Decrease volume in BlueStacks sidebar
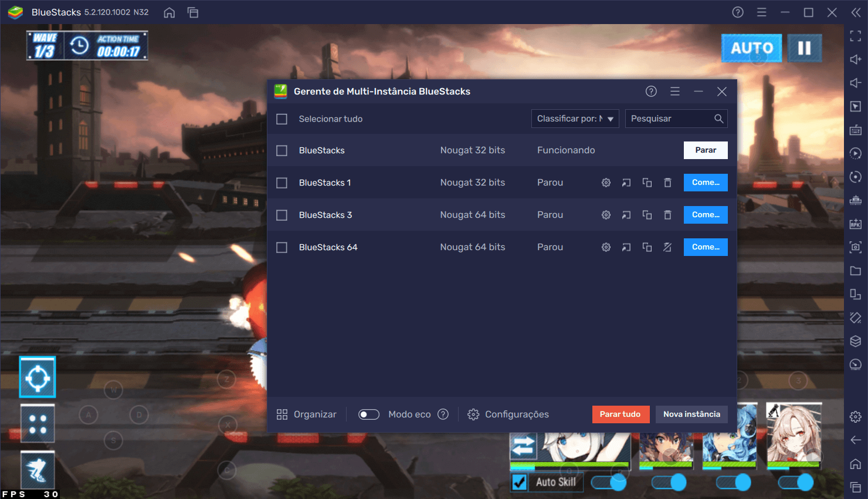Image resolution: width=868 pixels, height=499 pixels. 856,83
